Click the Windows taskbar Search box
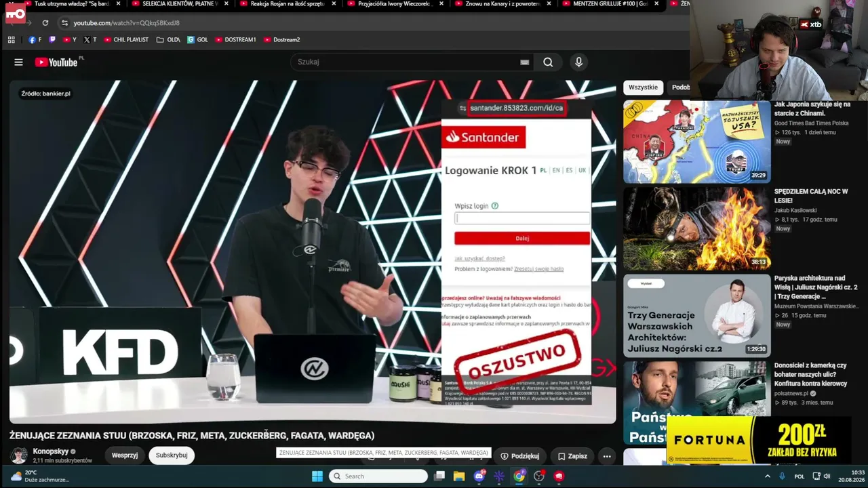 click(378, 476)
